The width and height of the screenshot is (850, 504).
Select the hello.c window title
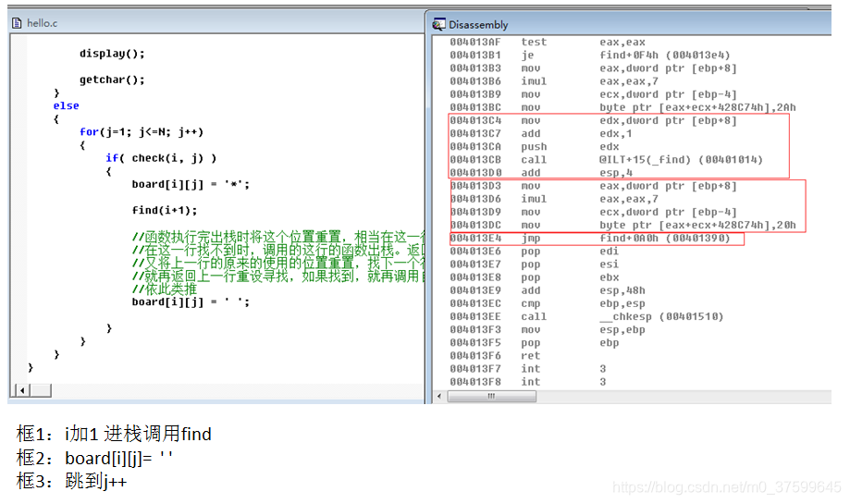click(x=43, y=23)
